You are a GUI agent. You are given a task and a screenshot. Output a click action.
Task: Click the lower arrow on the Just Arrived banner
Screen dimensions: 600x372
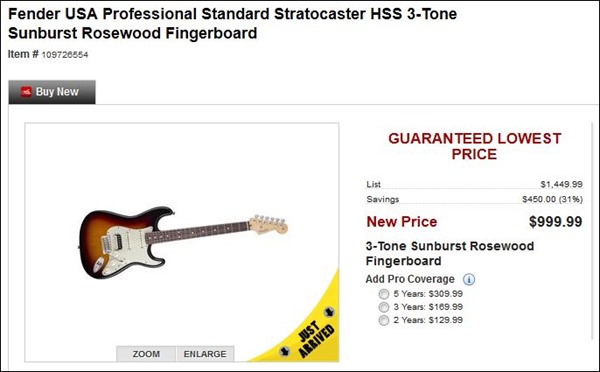click(284, 351)
